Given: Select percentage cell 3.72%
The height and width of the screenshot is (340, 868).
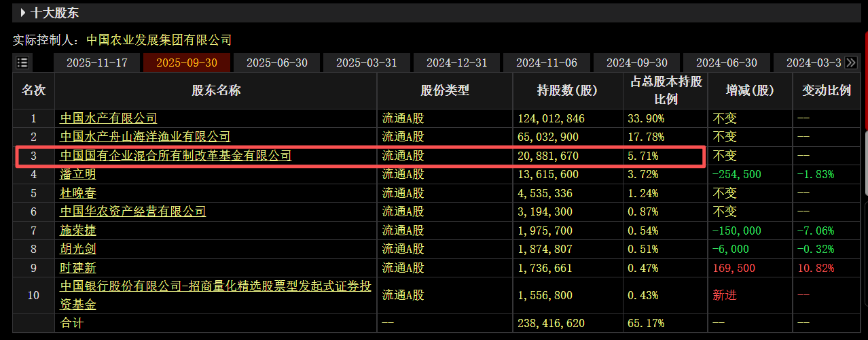Looking at the screenshot, I should 643,174.
